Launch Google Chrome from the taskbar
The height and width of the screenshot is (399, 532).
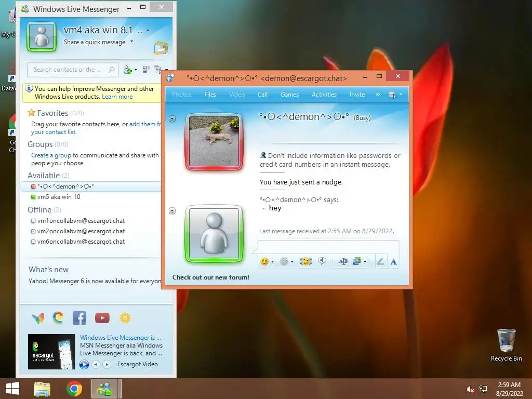(74, 389)
